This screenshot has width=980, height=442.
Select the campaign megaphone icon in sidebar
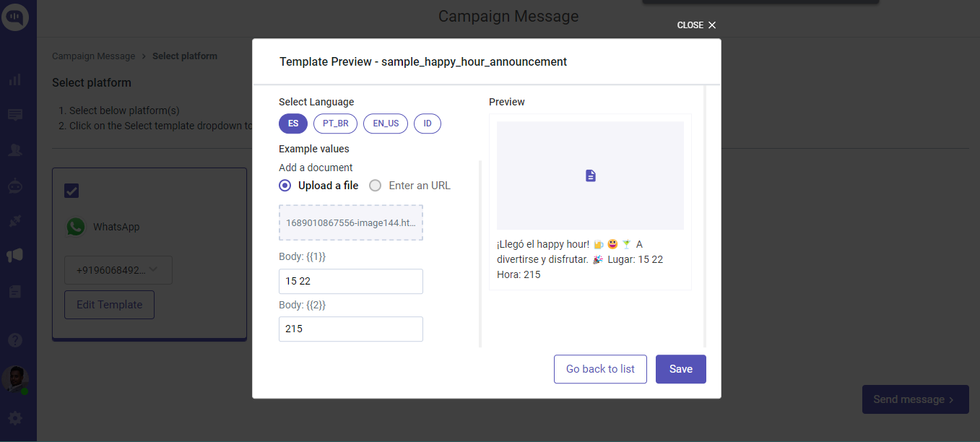(15, 256)
